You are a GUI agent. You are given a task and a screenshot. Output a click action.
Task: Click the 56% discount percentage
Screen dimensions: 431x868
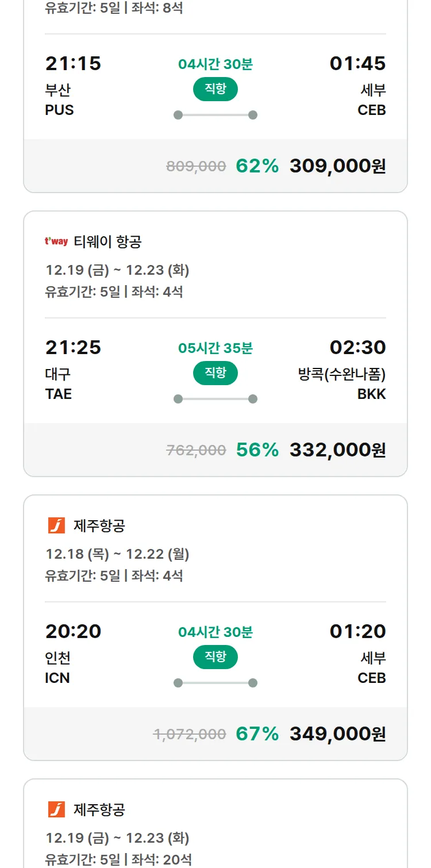[257, 450]
